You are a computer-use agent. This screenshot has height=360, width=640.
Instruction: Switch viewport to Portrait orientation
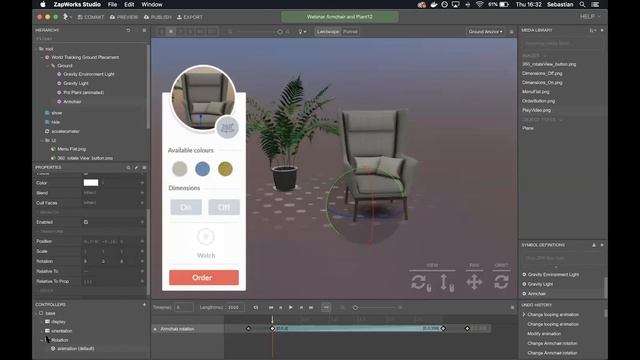tap(350, 31)
